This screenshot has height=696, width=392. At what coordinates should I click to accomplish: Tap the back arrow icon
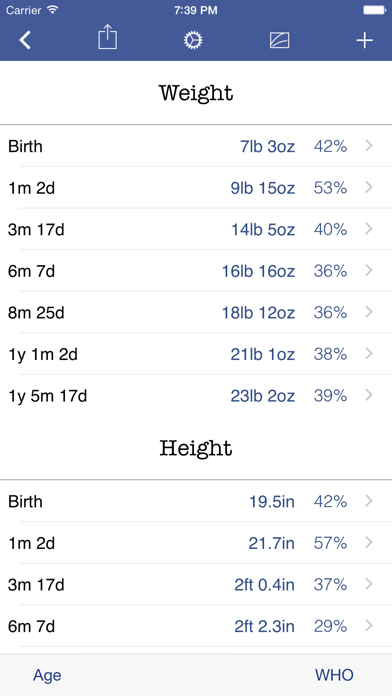(25, 40)
